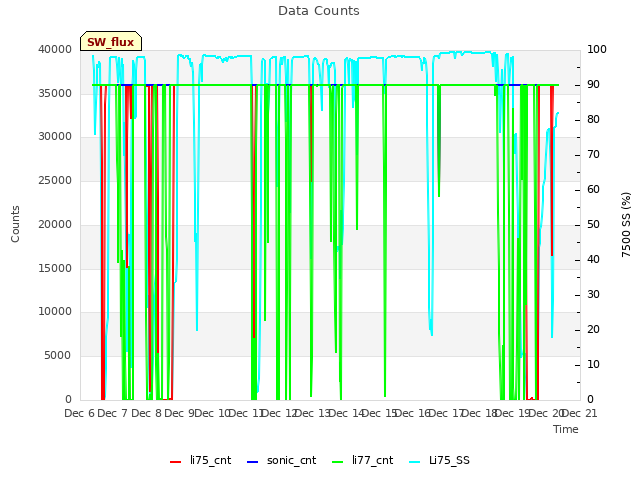
Task: Click the 25000 tick on Counts axis
Action: point(55,180)
